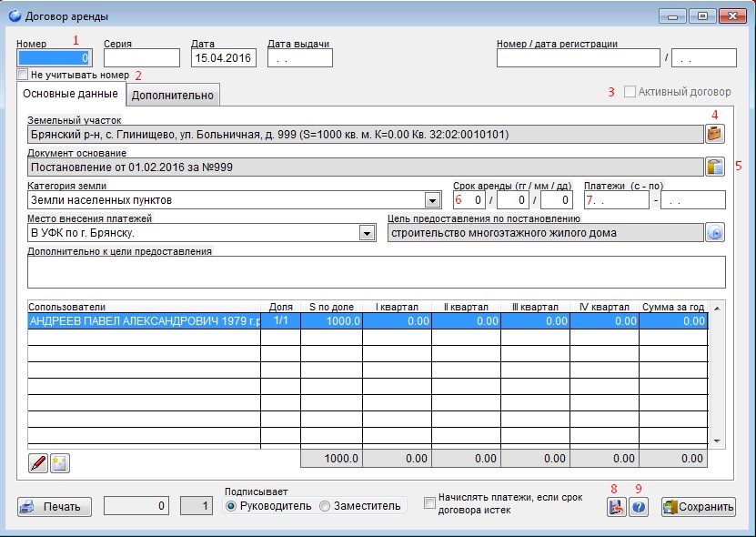Switch to the Основные данные tab
The height and width of the screenshot is (537, 756).
(71, 94)
